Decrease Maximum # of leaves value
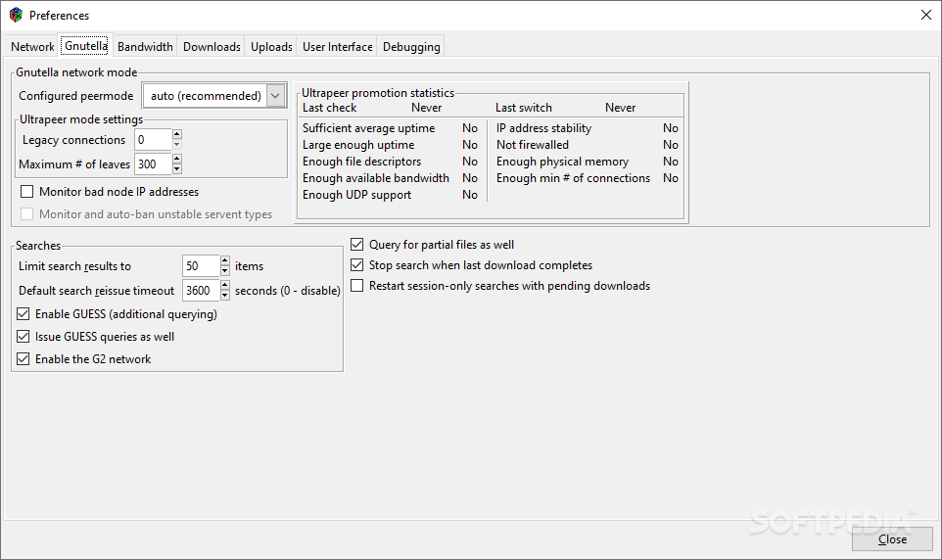942x560 pixels. [x=176, y=168]
